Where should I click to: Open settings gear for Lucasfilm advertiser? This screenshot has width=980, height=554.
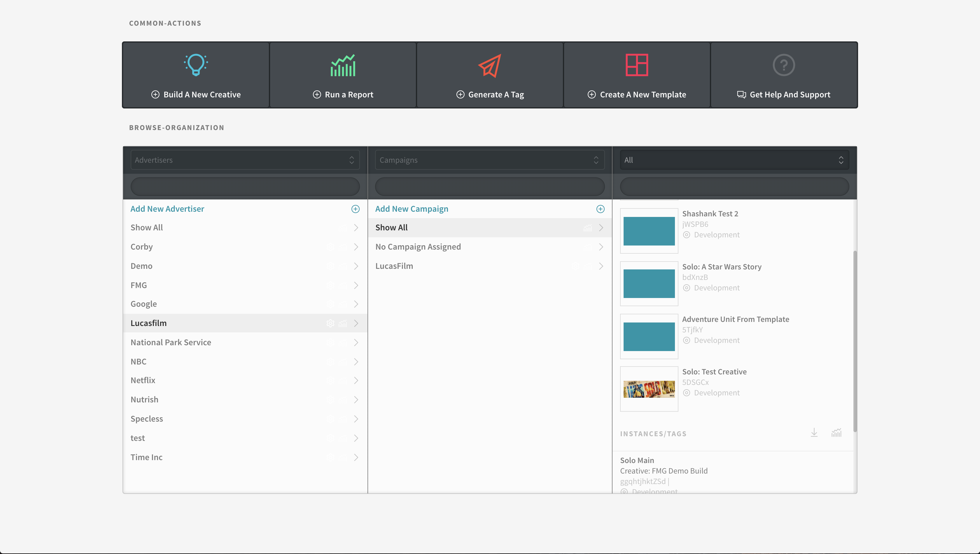[330, 323]
